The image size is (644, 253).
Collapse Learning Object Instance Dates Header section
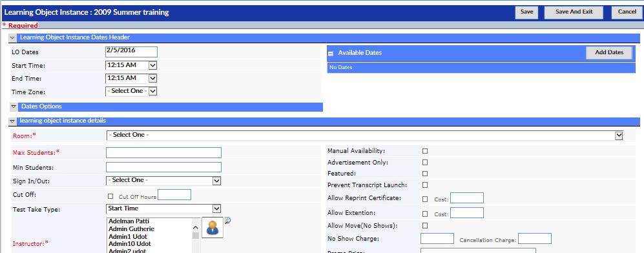click(13, 37)
